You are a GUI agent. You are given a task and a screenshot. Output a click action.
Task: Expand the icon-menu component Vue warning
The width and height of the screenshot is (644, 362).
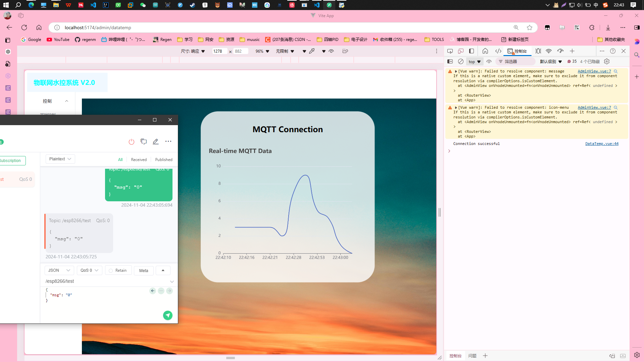pos(456,107)
